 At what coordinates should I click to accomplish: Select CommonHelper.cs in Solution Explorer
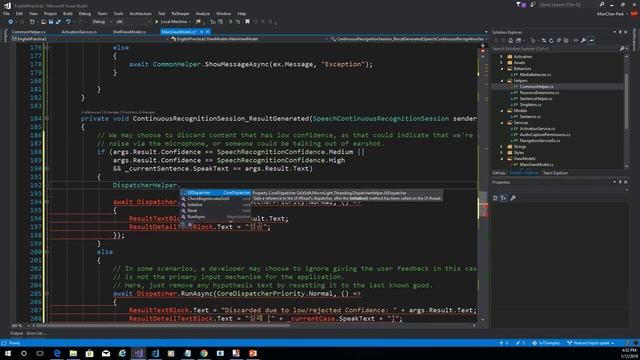(x=536, y=87)
